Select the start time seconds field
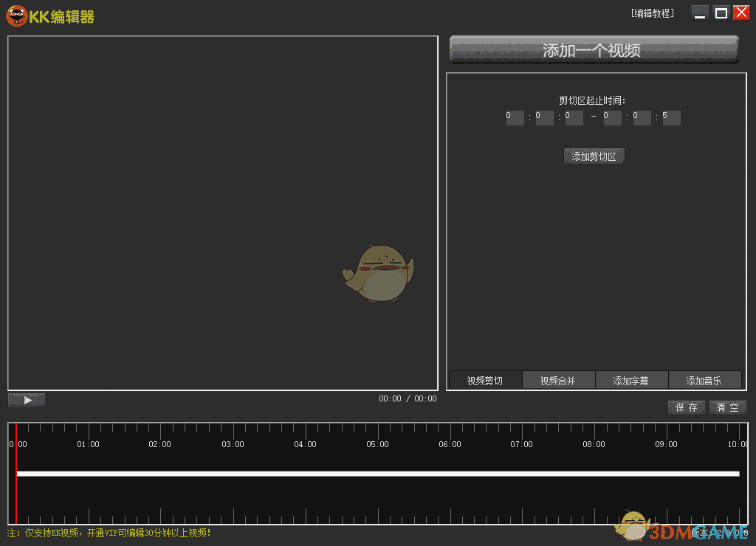Screen dimensions: 756x546 [x=574, y=117]
